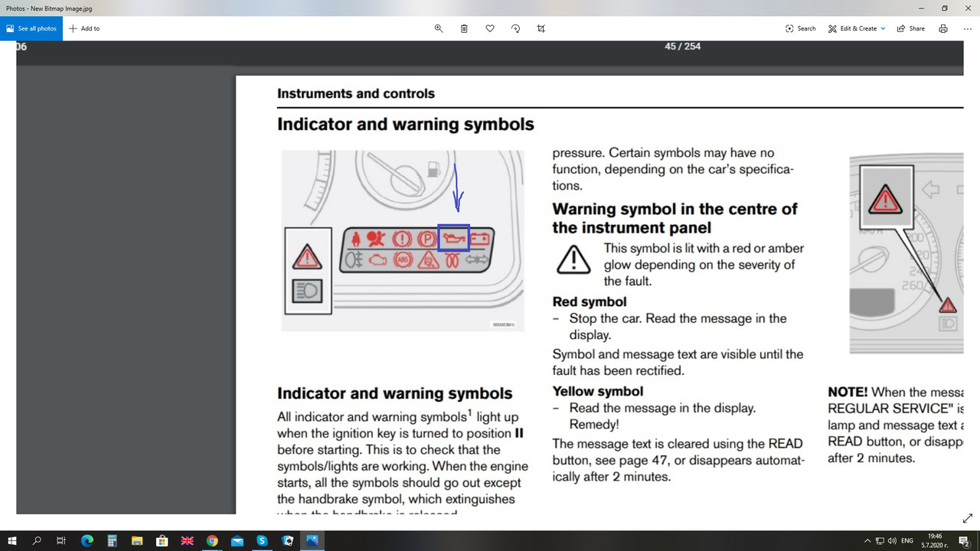This screenshot has width=980, height=551.
Task: Click the '45 / 254' page counter
Action: tap(682, 47)
